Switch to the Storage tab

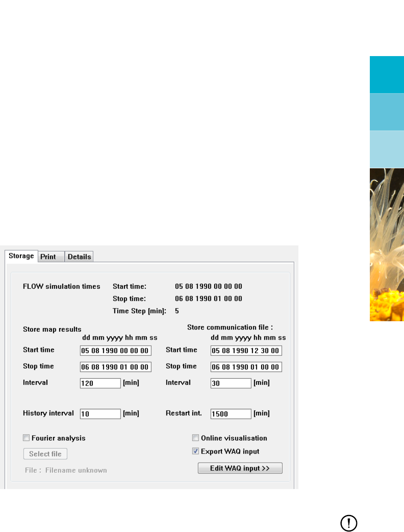[21, 256]
